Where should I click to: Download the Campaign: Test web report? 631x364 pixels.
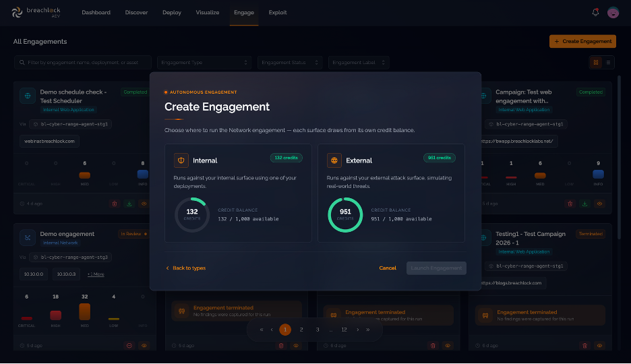pyautogui.click(x=584, y=204)
